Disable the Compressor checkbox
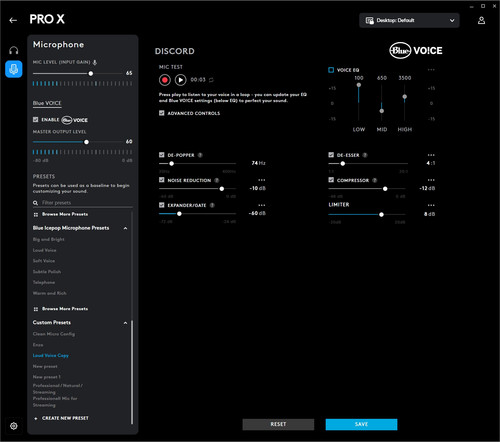The height and width of the screenshot is (442, 500). pos(331,180)
